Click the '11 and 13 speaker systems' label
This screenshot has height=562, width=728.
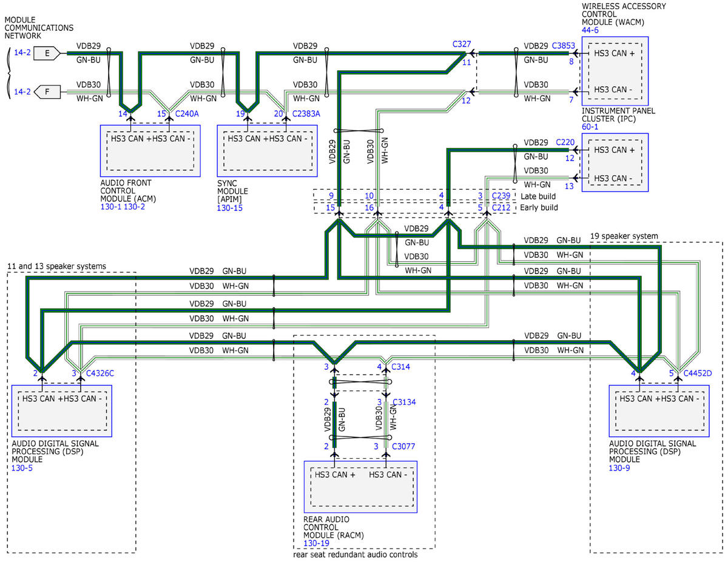pos(56,266)
